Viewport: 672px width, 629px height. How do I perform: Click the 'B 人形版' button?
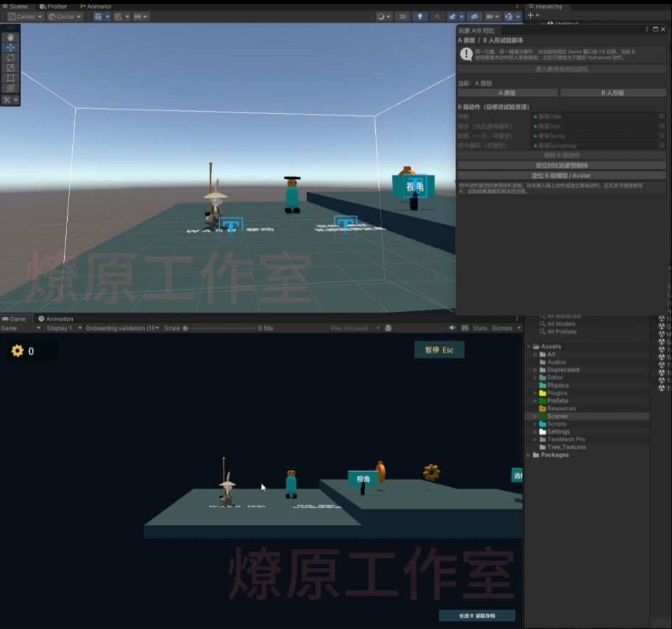click(x=614, y=93)
